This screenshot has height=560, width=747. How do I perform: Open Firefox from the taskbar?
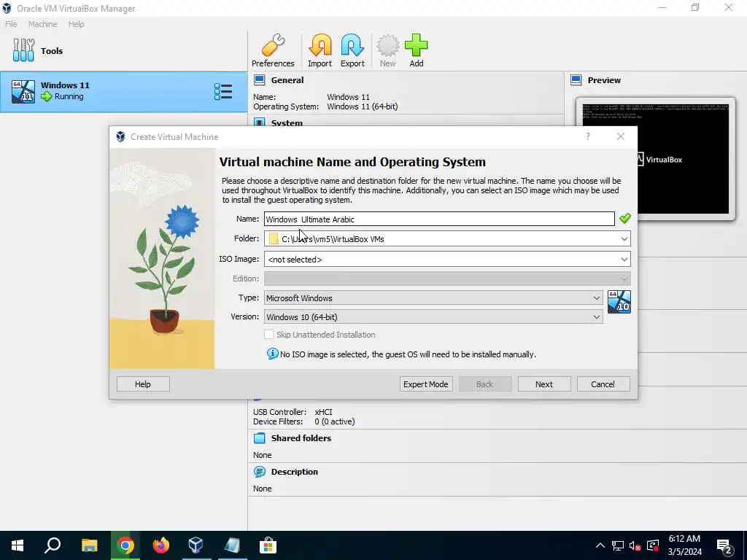161,545
